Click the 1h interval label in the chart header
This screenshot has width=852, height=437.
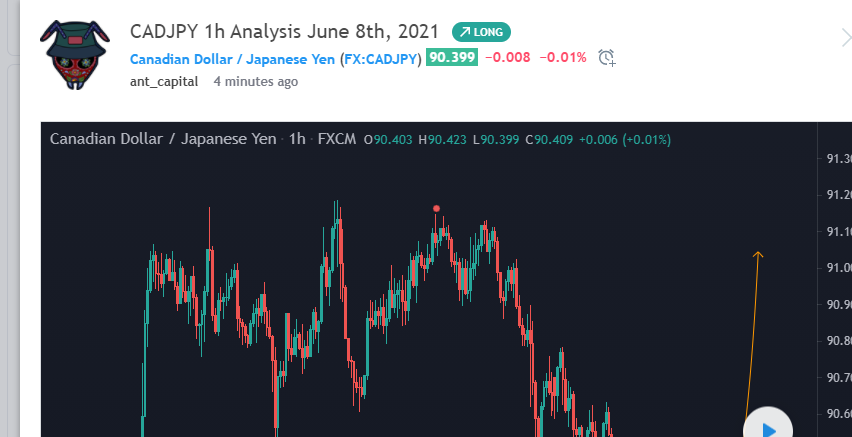coord(296,139)
